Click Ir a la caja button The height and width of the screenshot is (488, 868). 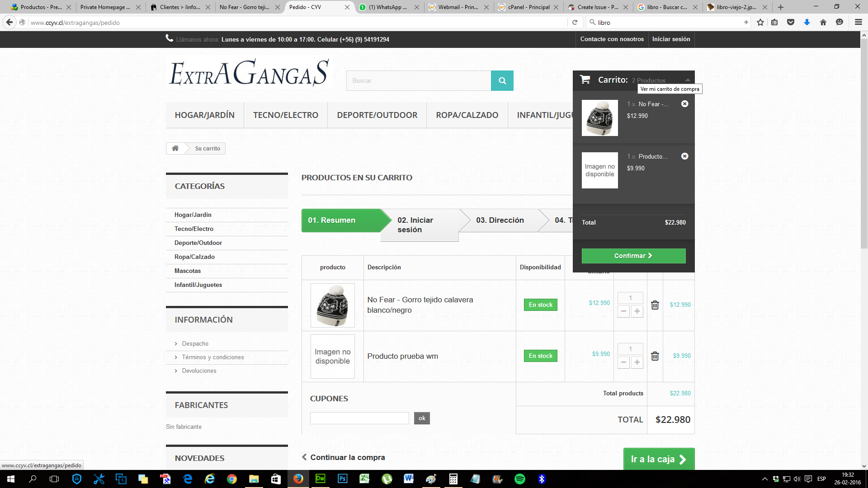[658, 459]
